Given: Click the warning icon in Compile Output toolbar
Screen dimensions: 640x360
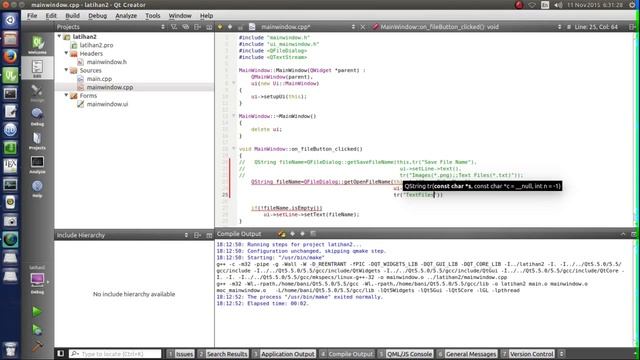Looking at the screenshot, I should point(282,234).
